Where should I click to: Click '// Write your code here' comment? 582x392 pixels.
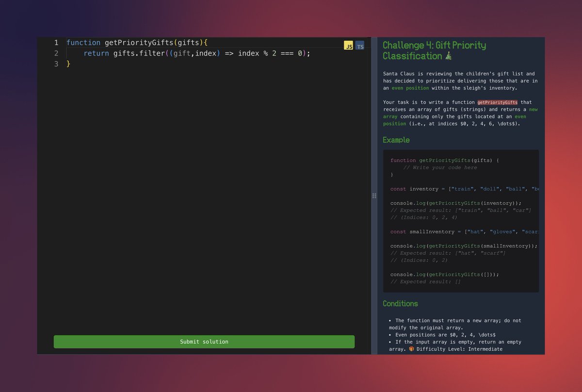(x=440, y=167)
